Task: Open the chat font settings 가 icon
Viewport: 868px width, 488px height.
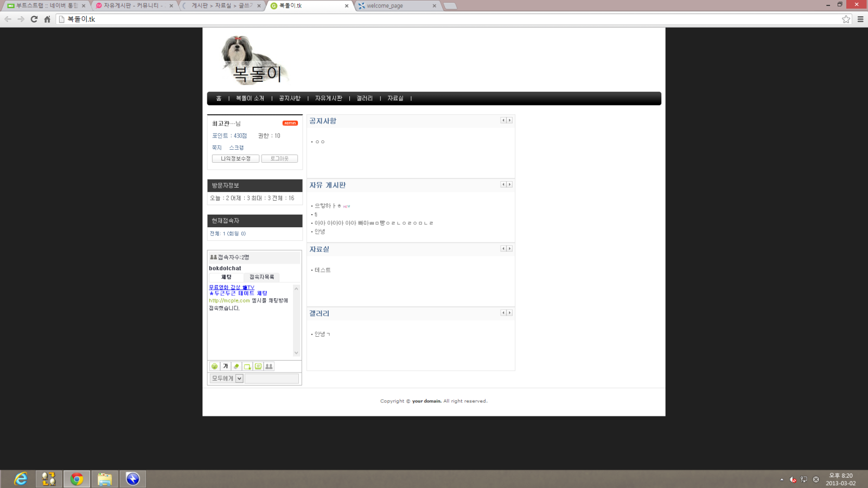Action: click(226, 367)
